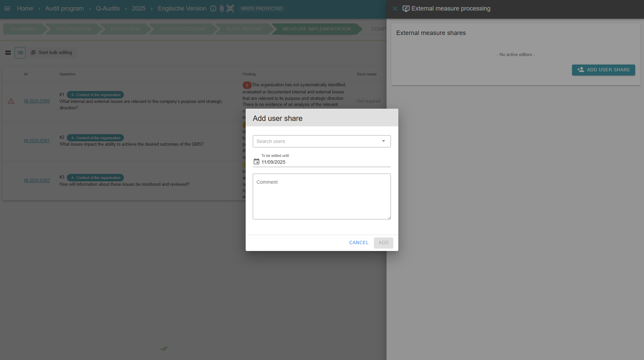Close the External measure processing panel
Screen dimensions: 644x360
tap(395, 8)
